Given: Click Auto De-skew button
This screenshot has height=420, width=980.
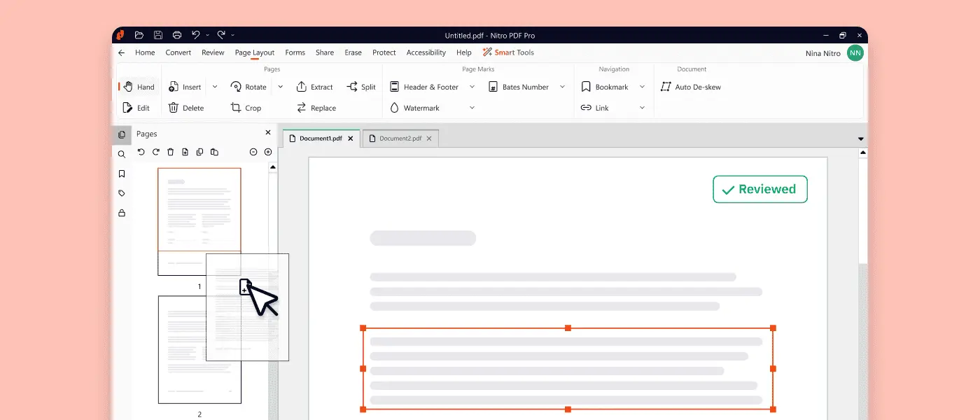Looking at the screenshot, I should click(x=691, y=87).
